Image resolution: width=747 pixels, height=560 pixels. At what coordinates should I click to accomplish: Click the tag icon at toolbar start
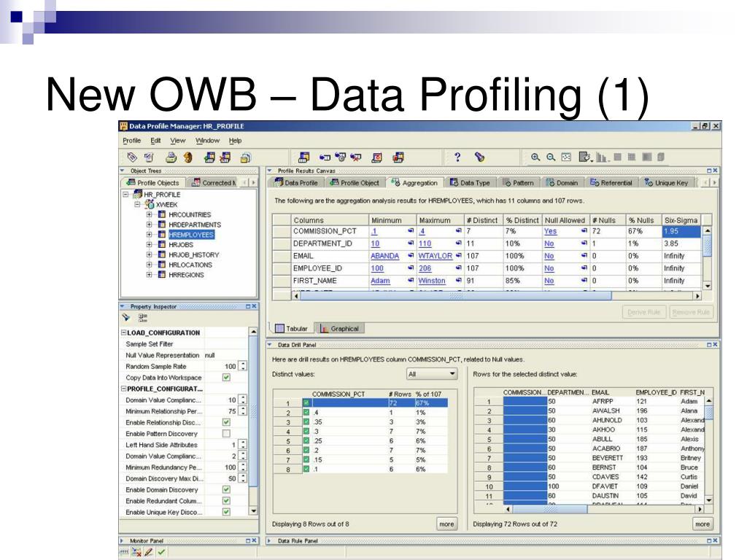click(x=132, y=157)
